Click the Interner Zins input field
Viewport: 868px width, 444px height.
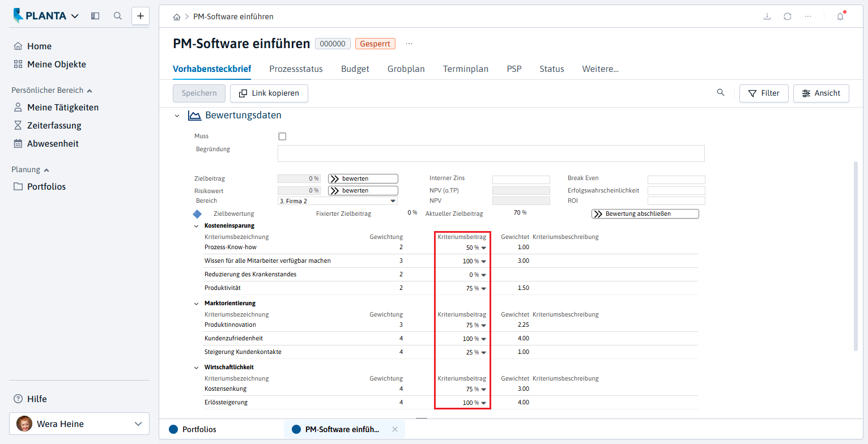tap(521, 180)
